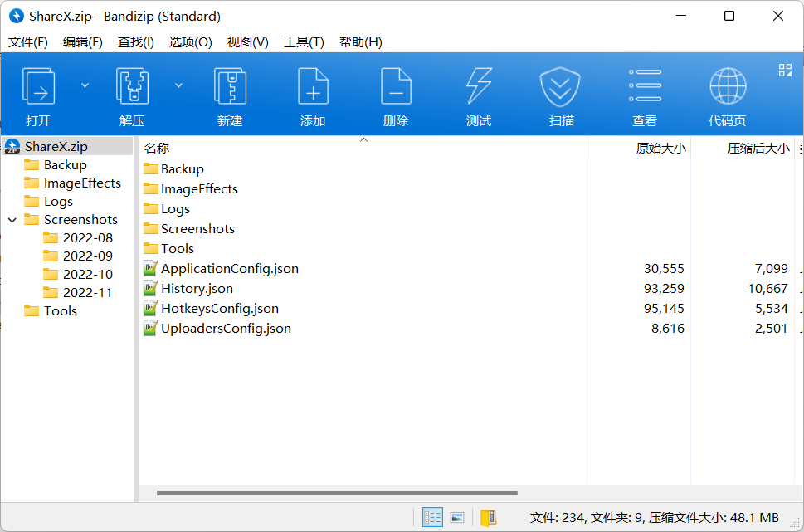The image size is (804, 532).
Task: Open the Options (选项) menu
Action: coord(191,42)
